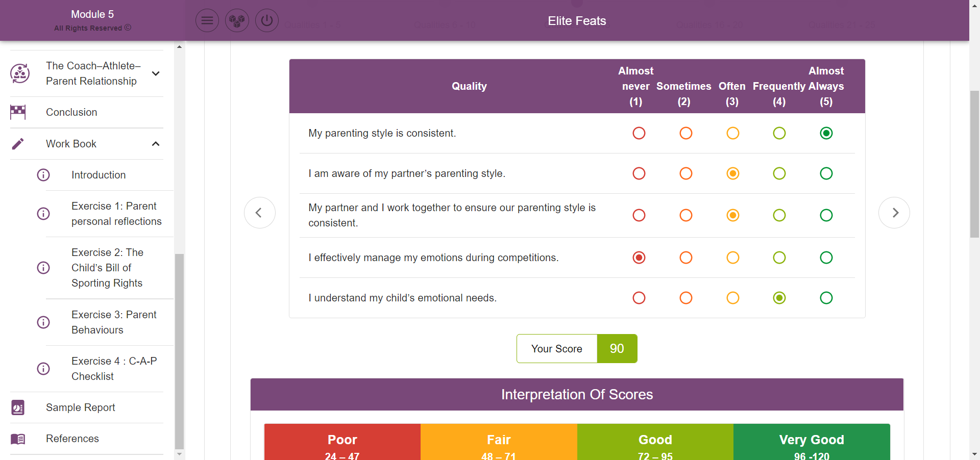Click the References open book icon

coord(18,439)
